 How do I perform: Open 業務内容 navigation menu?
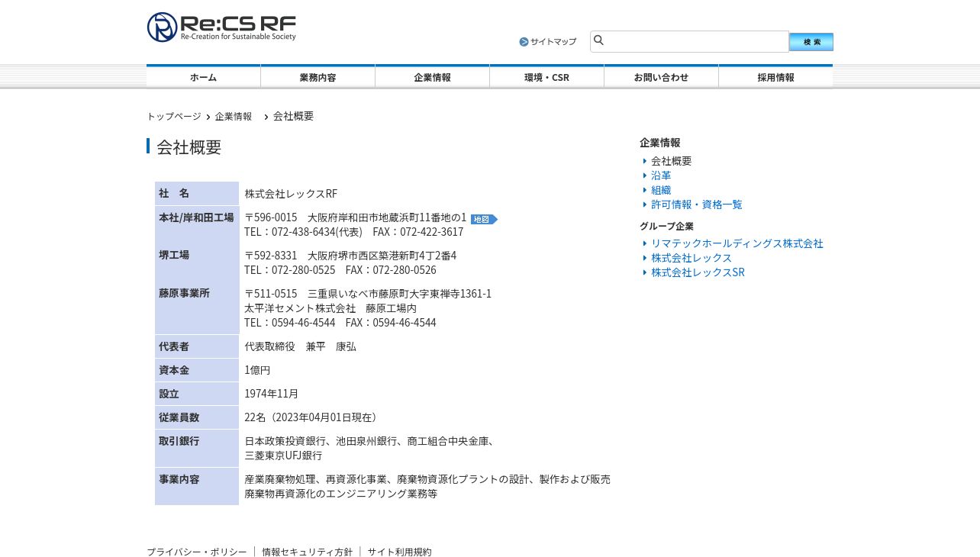point(318,77)
